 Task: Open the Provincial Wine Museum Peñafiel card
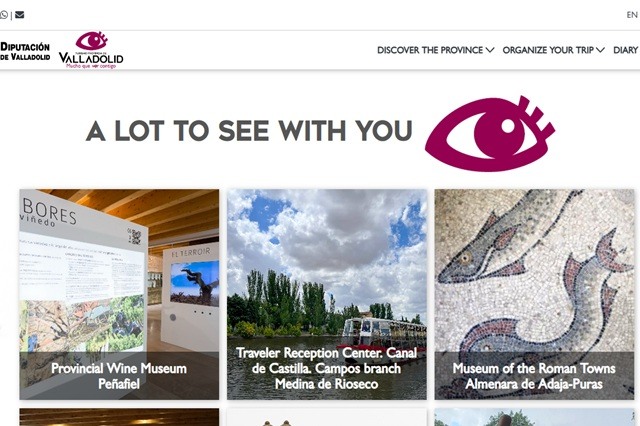tap(119, 294)
